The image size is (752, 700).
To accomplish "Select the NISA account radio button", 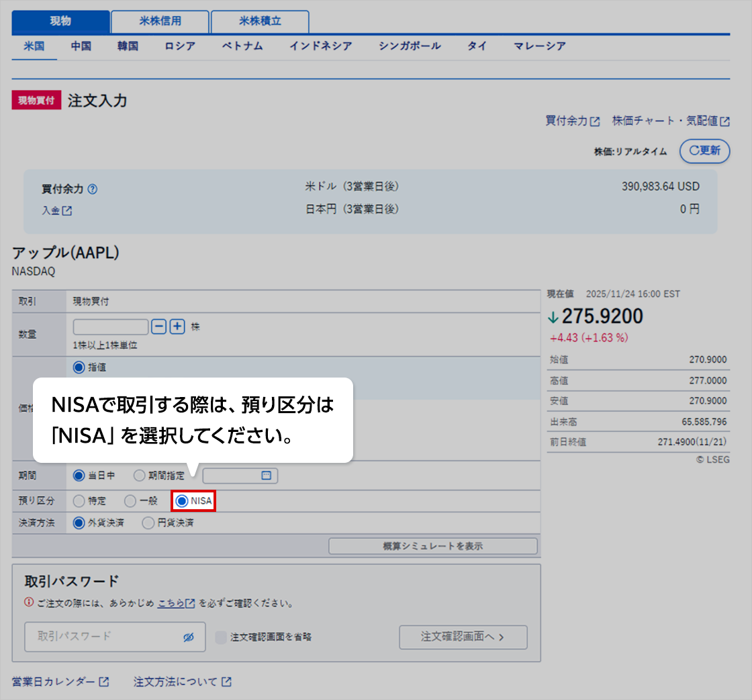I will point(181,501).
